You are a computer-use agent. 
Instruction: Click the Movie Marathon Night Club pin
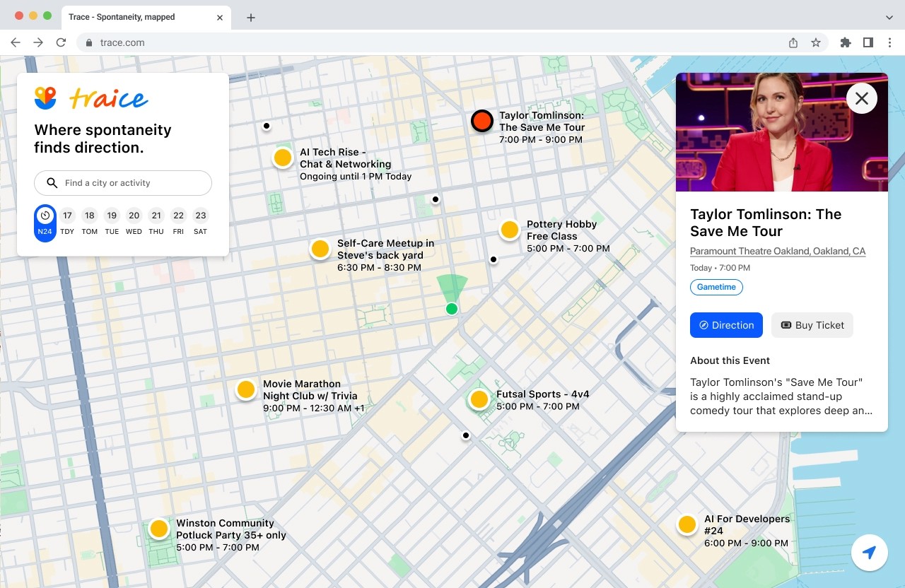tap(246, 389)
